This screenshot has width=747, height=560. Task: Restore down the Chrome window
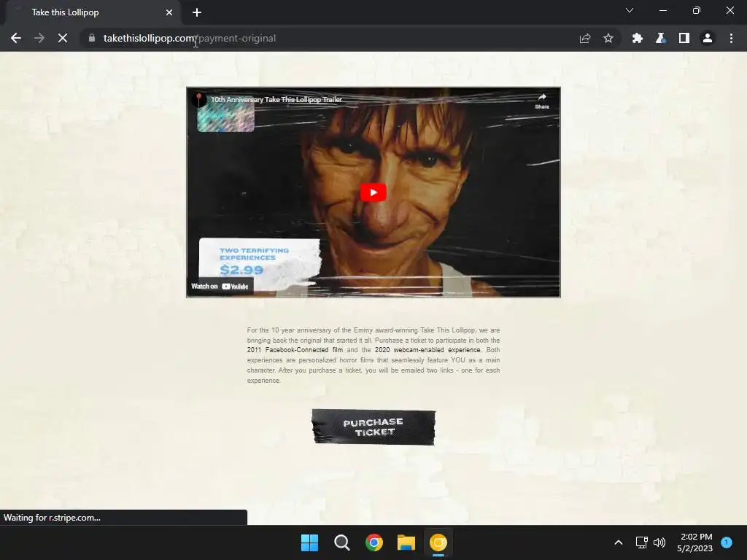697,10
